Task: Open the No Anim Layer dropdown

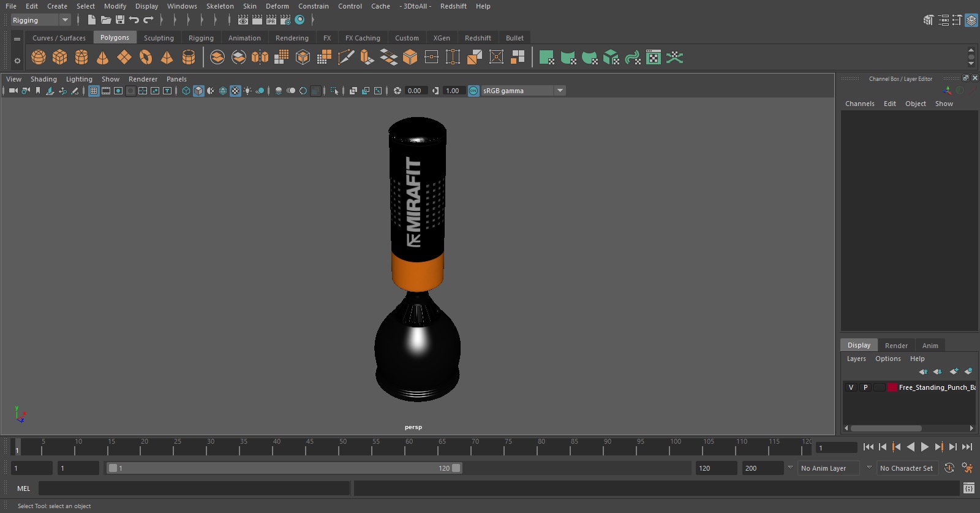Action: pos(828,468)
